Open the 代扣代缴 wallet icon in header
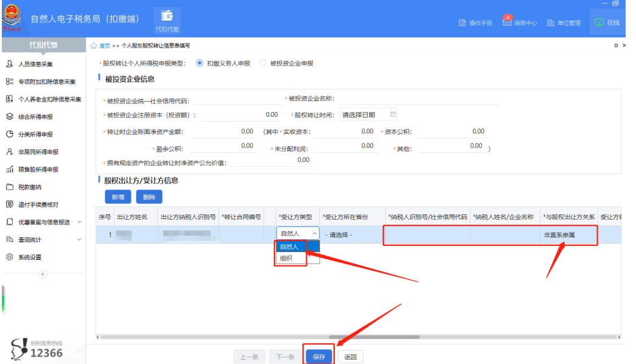The width and height of the screenshot is (636, 364). pos(167,16)
